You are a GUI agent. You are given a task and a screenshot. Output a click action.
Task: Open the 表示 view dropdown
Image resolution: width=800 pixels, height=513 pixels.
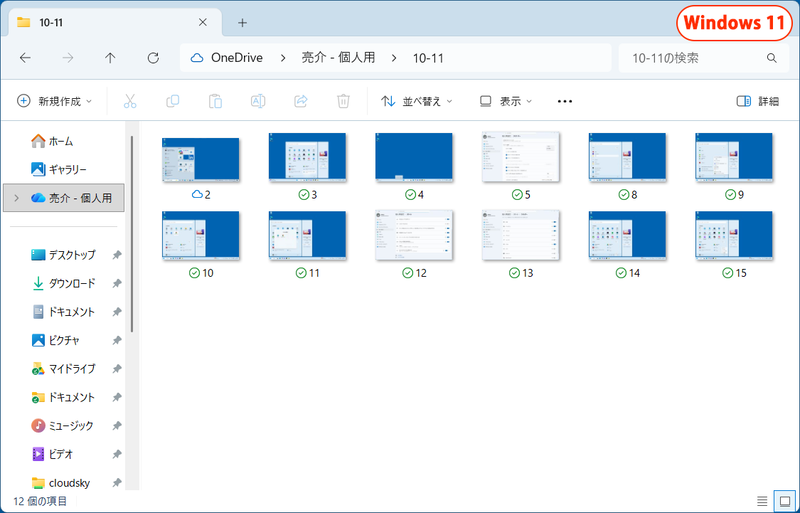(x=506, y=101)
